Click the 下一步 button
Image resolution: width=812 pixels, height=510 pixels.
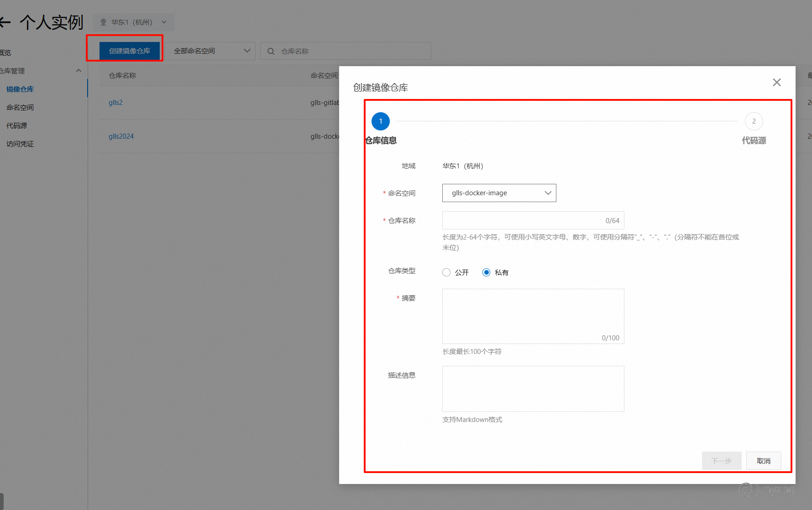pos(721,461)
